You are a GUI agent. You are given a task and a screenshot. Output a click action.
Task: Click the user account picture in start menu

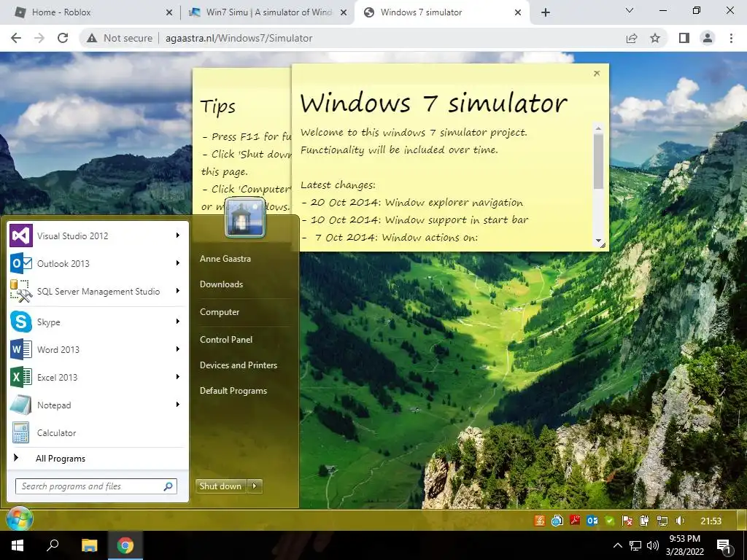245,217
